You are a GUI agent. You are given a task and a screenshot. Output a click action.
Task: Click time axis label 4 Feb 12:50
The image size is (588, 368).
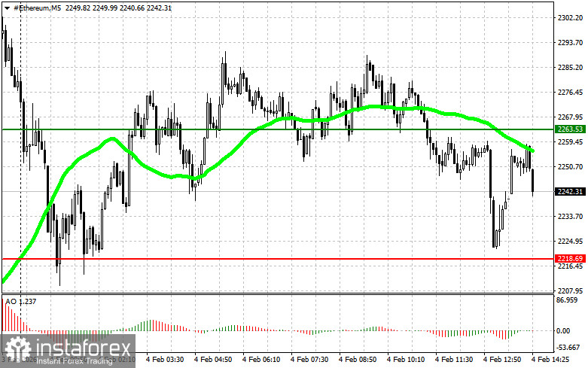[x=502, y=360]
